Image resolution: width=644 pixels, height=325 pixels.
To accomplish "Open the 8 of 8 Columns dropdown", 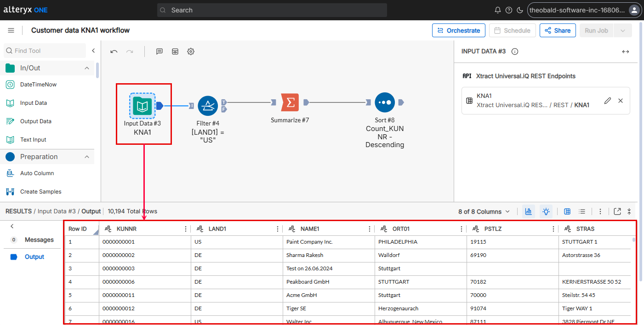I will 484,211.
